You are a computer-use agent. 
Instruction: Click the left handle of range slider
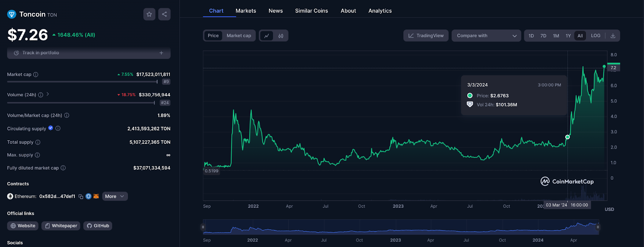203,227
